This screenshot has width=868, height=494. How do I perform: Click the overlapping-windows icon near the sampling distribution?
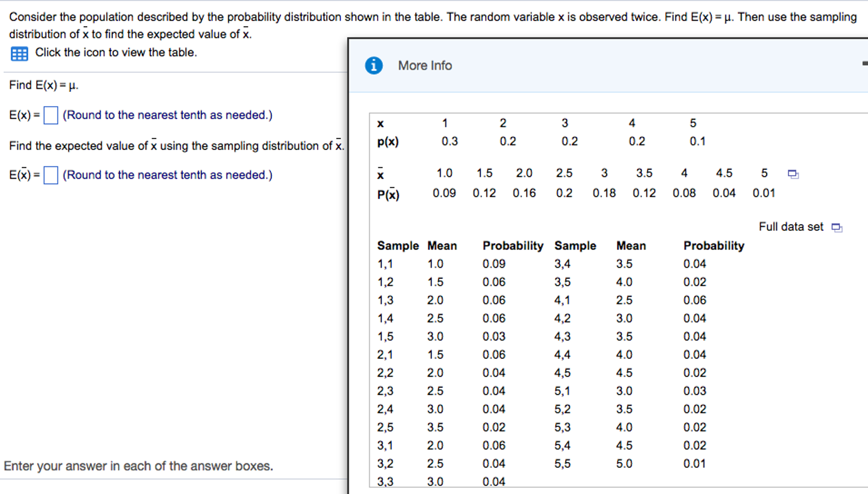[x=792, y=174]
